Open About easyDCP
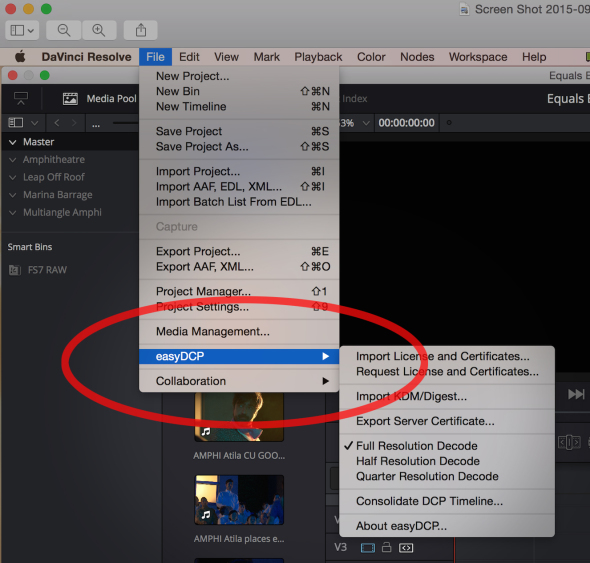 coord(447,526)
